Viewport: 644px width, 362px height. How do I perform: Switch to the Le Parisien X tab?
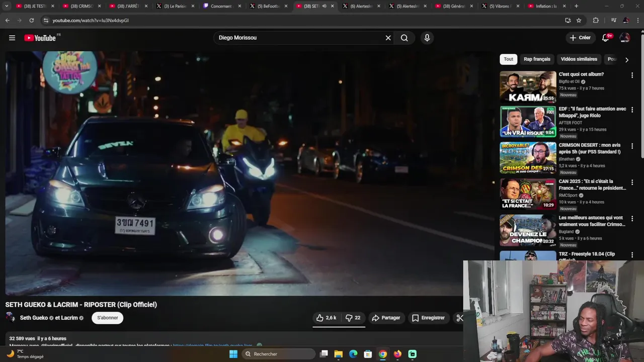175,6
